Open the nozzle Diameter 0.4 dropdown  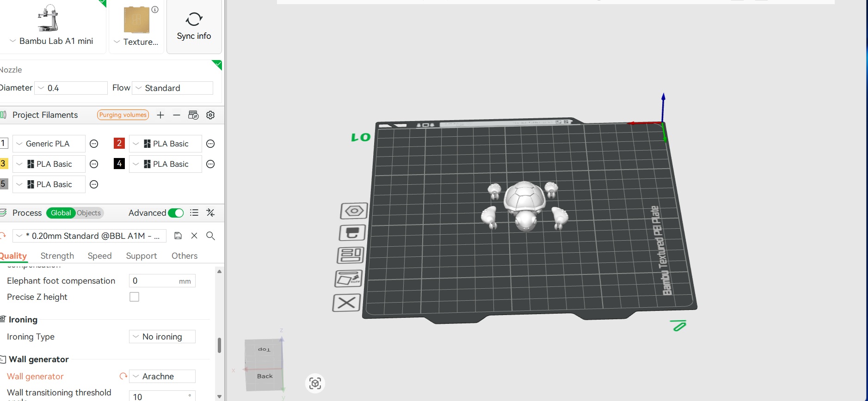(71, 88)
